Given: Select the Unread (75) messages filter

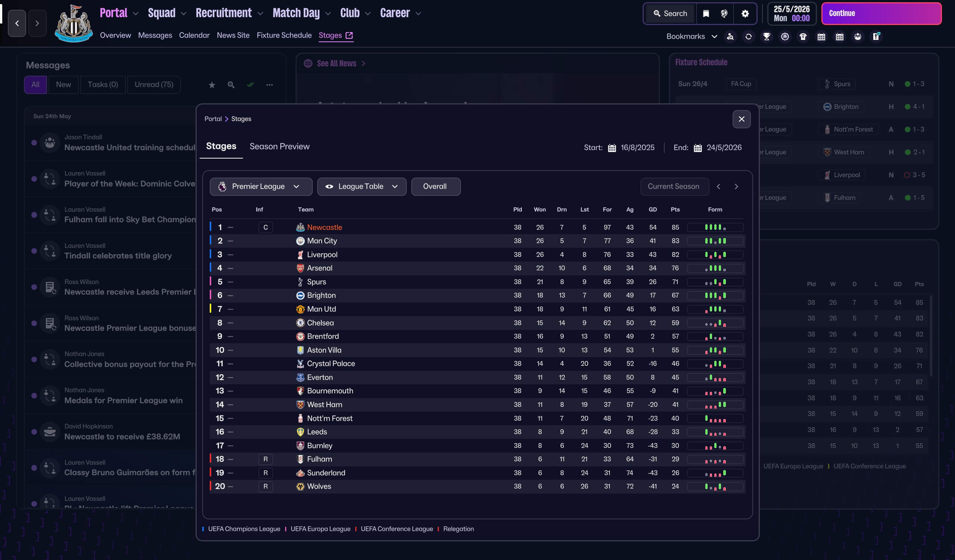Looking at the screenshot, I should (154, 84).
